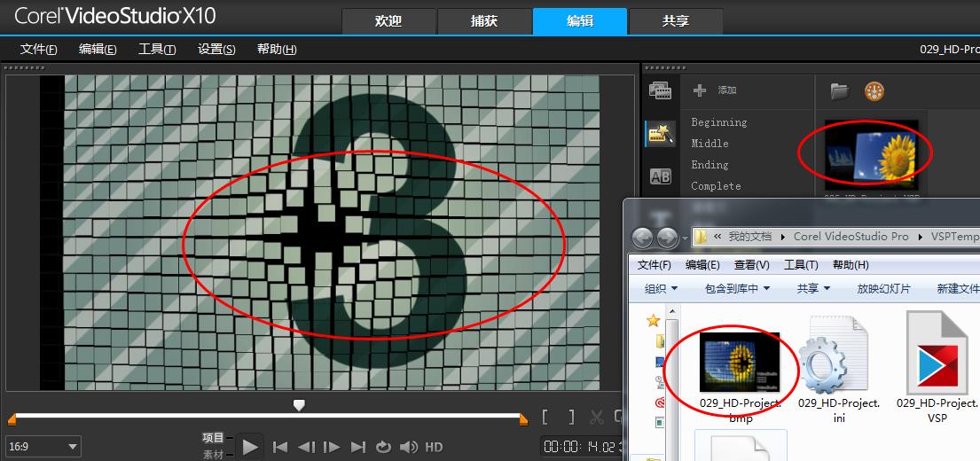
Task: Click the « chevron in the address bar
Action: pyautogui.click(x=717, y=238)
